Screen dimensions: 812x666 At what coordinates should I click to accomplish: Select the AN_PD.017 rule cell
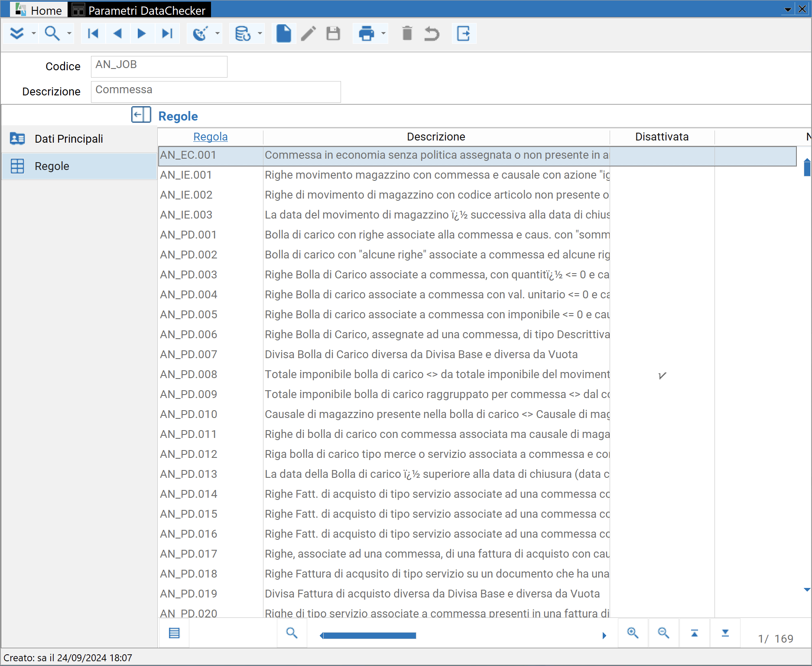click(211, 554)
